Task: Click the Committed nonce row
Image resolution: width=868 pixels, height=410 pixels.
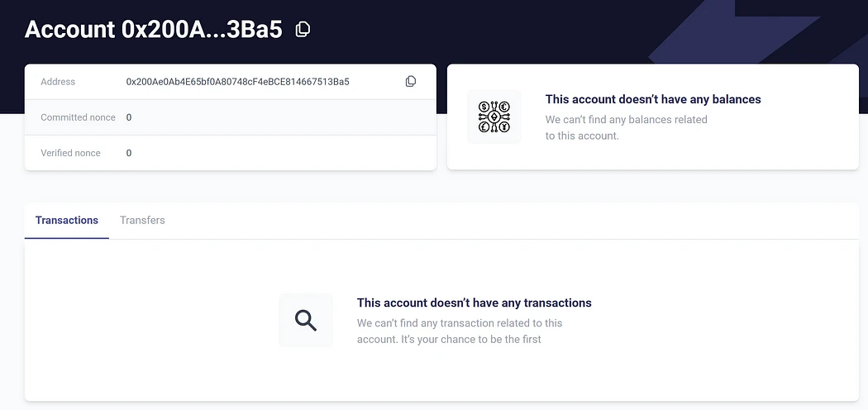Action: [x=231, y=117]
